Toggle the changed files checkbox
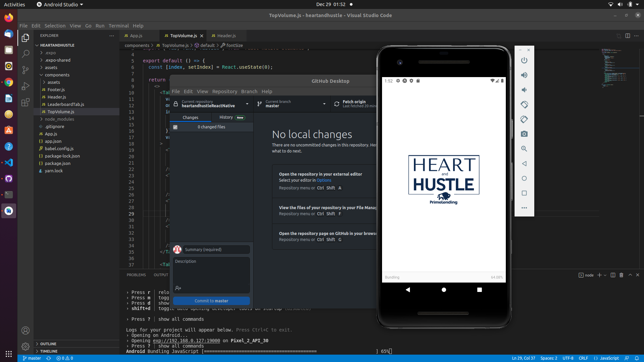The width and height of the screenshot is (644, 362). [x=175, y=127]
